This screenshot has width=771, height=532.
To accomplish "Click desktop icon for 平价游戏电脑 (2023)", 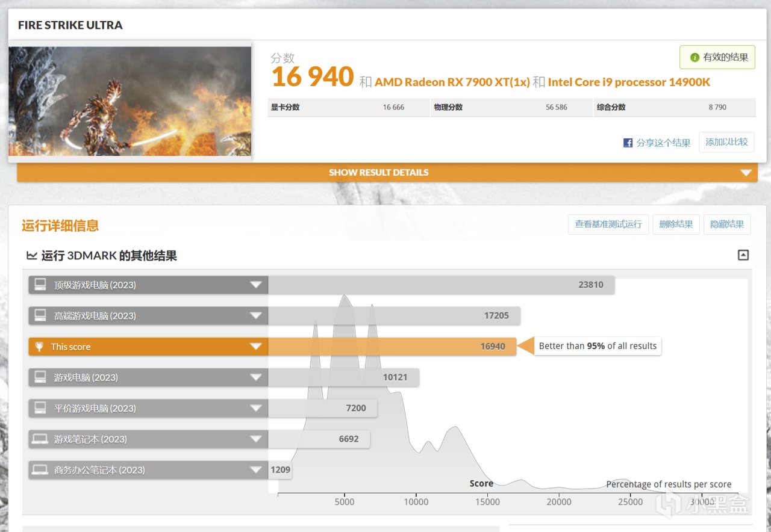I will (x=40, y=408).
